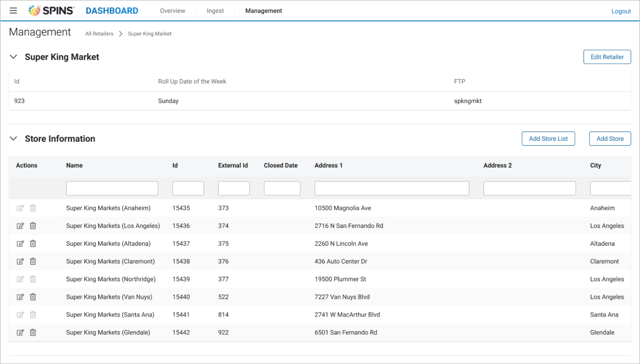Sort by the Name column header

74,166
